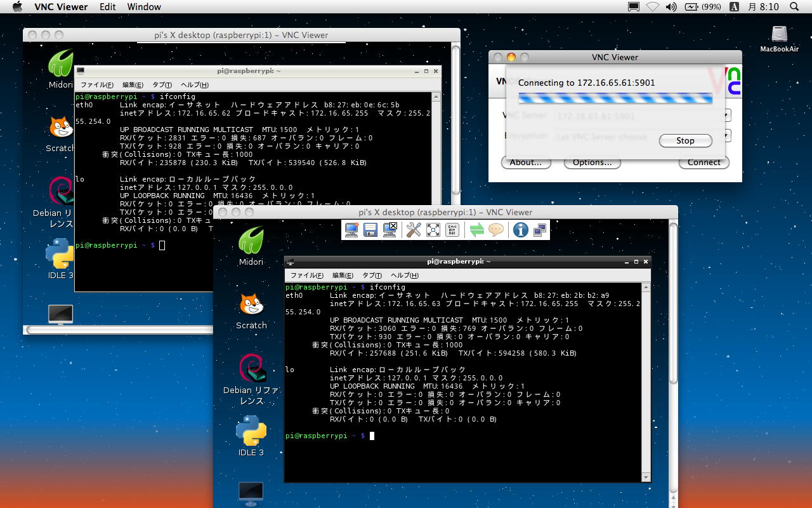The image size is (812, 508).
Task: Click the striped connection progress bar
Action: (x=615, y=98)
